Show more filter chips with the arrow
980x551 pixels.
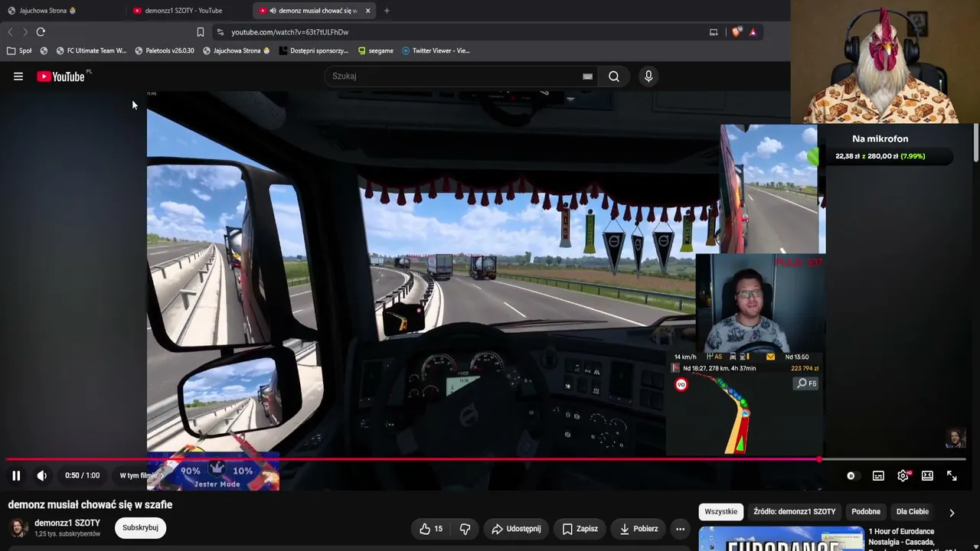952,513
